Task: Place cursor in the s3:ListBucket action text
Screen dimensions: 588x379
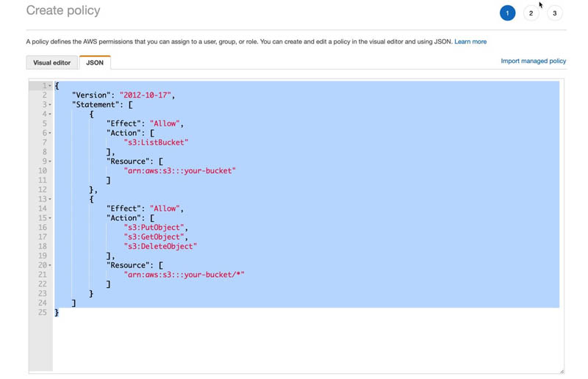Action: pyautogui.click(x=156, y=142)
